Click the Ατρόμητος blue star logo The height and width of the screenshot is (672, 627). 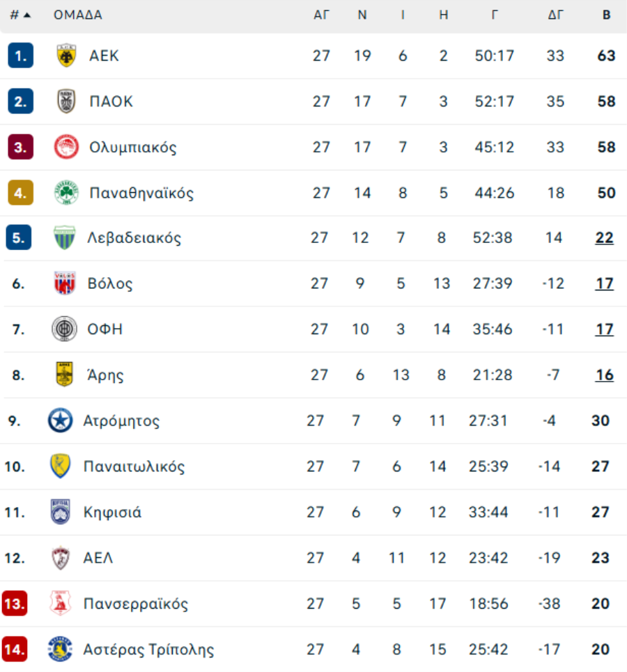(x=60, y=421)
